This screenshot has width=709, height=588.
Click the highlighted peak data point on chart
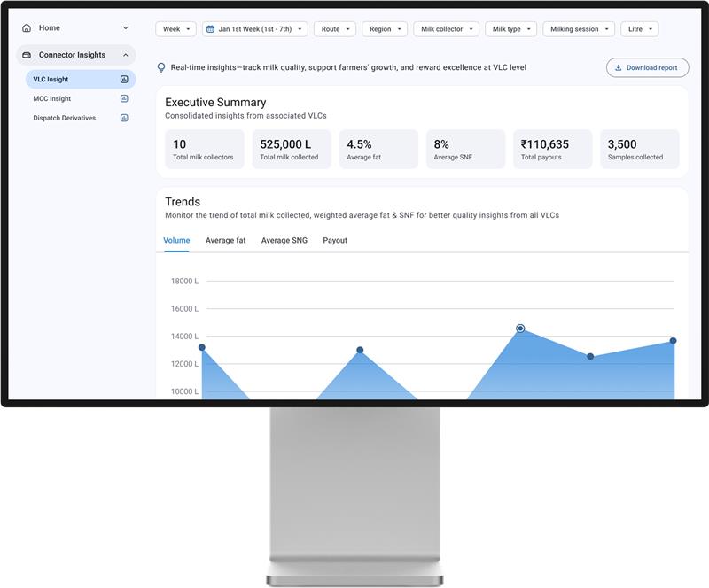coord(520,329)
